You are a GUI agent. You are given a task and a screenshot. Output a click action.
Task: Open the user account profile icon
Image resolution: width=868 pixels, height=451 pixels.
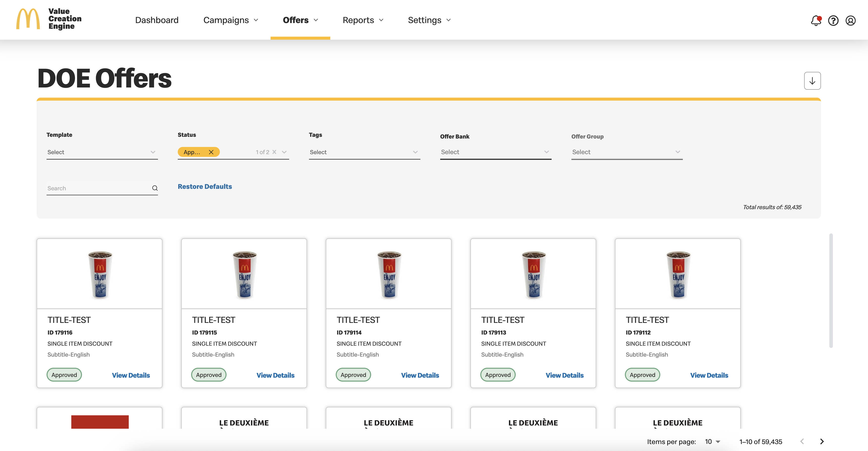point(850,21)
